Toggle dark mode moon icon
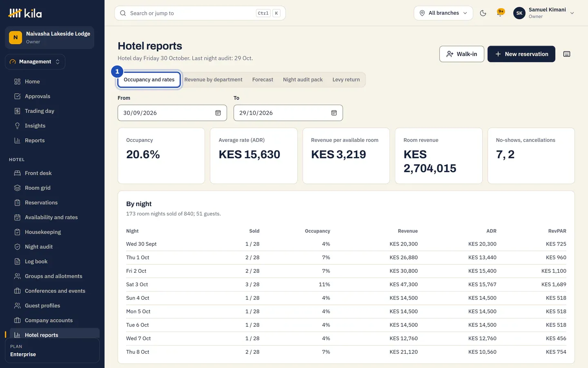 tap(483, 13)
